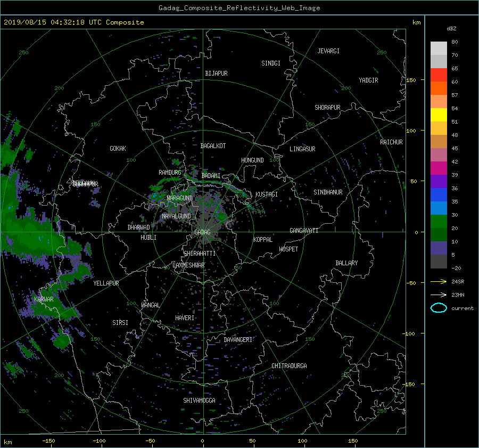
Task: Click the 24SR legend label
Action: click(x=458, y=281)
